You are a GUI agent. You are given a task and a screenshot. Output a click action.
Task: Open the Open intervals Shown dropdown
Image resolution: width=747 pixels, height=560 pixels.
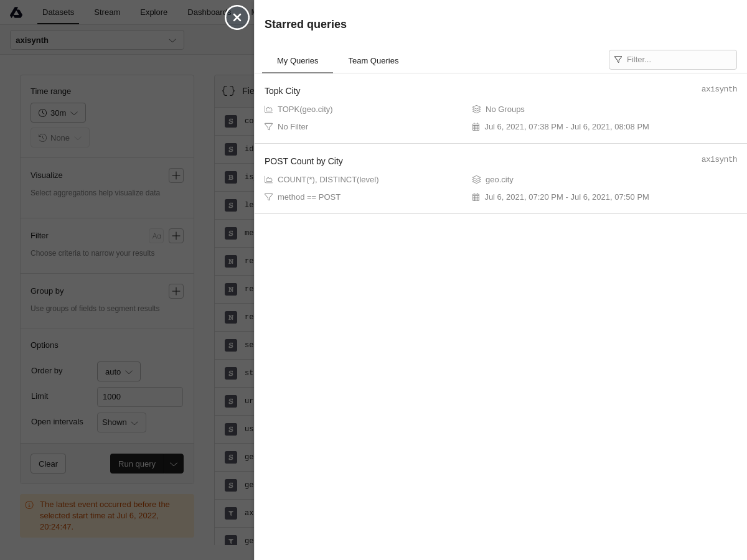tap(121, 422)
